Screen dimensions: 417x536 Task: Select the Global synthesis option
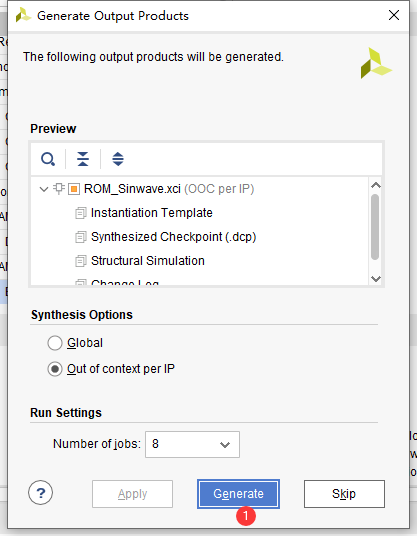pos(55,343)
